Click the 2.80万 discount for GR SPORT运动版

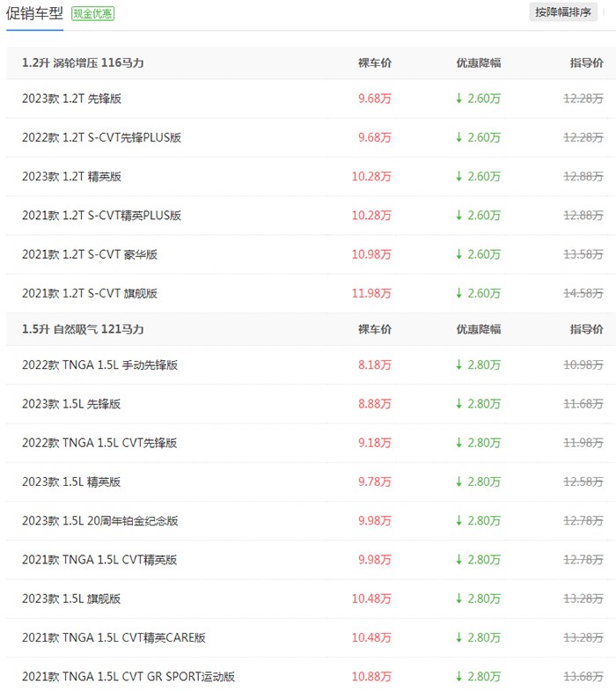[479, 676]
